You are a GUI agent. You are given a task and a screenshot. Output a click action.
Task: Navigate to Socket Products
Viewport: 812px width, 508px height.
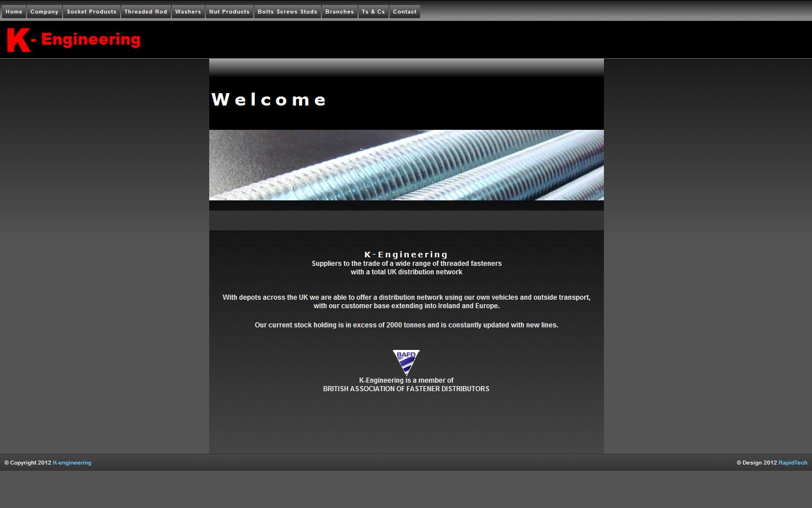click(91, 11)
